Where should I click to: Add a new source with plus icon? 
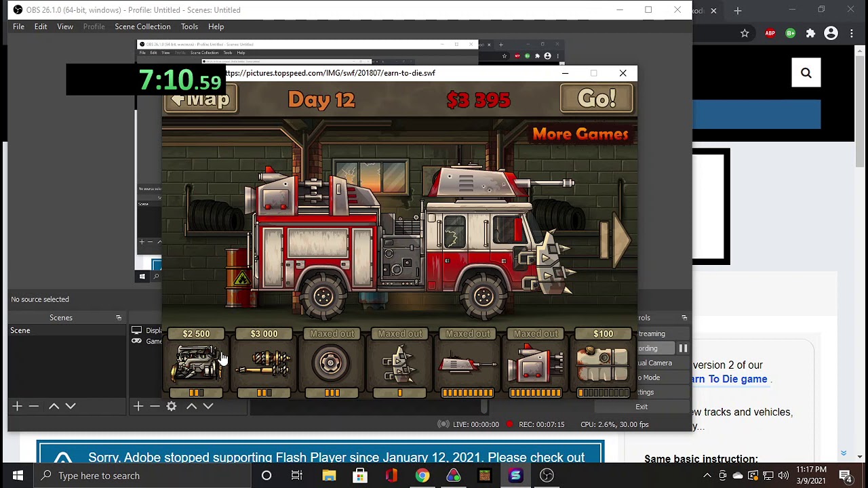138,406
